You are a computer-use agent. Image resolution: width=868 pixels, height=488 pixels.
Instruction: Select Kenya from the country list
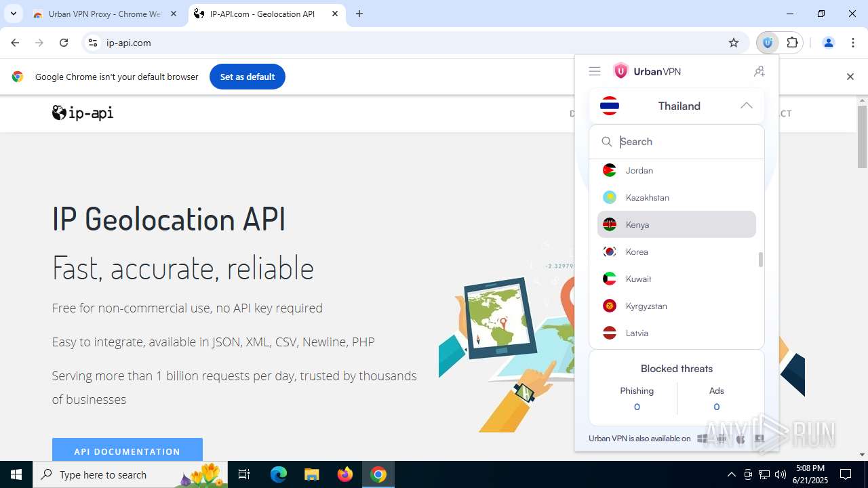677,224
